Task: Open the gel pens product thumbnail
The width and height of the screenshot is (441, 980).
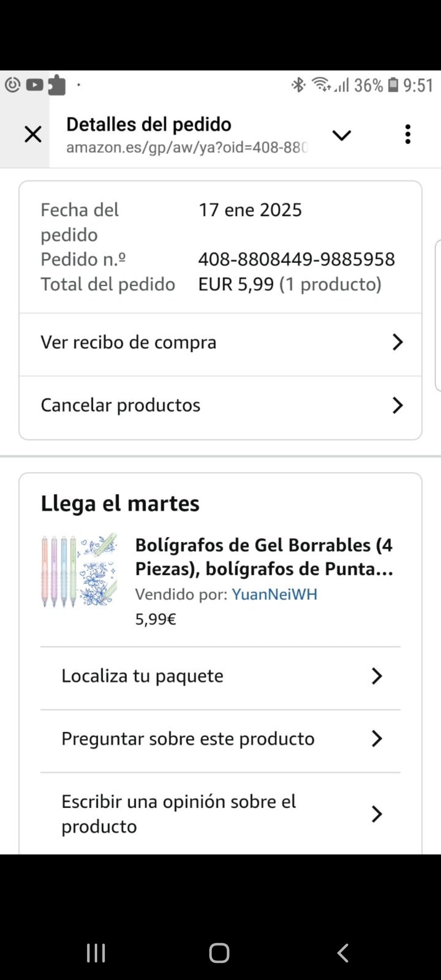Action: [x=79, y=570]
